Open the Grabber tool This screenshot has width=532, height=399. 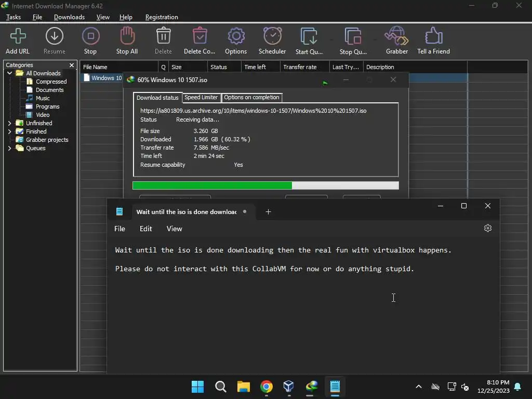coord(396,36)
